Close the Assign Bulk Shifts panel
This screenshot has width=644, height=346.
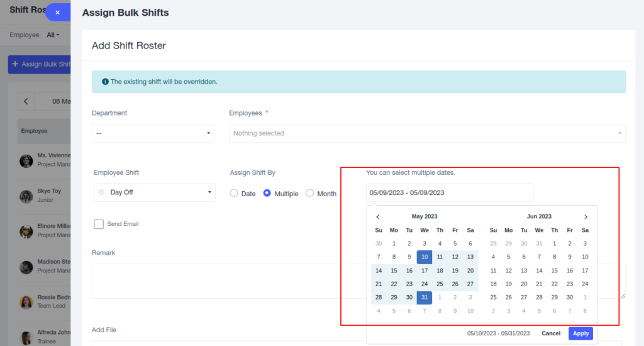(x=57, y=13)
